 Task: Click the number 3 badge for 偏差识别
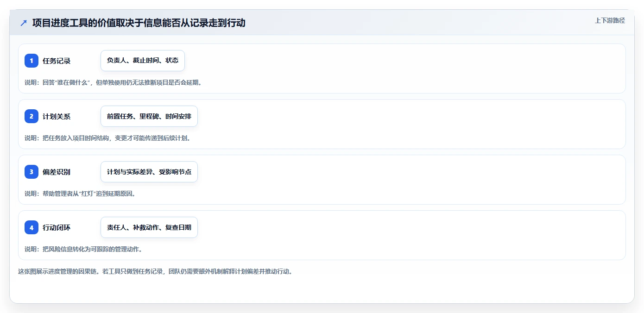click(32, 172)
